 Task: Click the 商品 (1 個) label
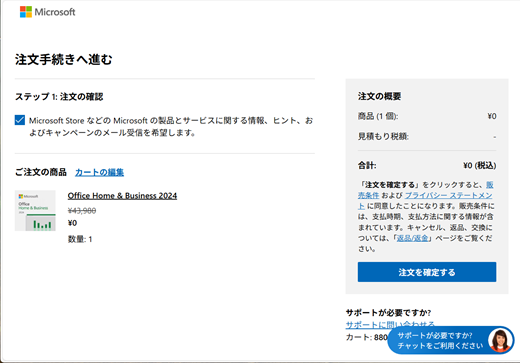(x=378, y=116)
